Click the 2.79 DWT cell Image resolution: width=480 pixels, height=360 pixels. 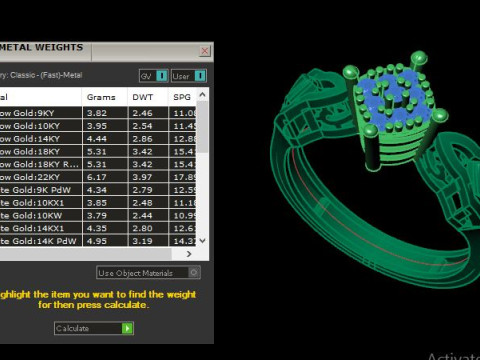point(148,190)
